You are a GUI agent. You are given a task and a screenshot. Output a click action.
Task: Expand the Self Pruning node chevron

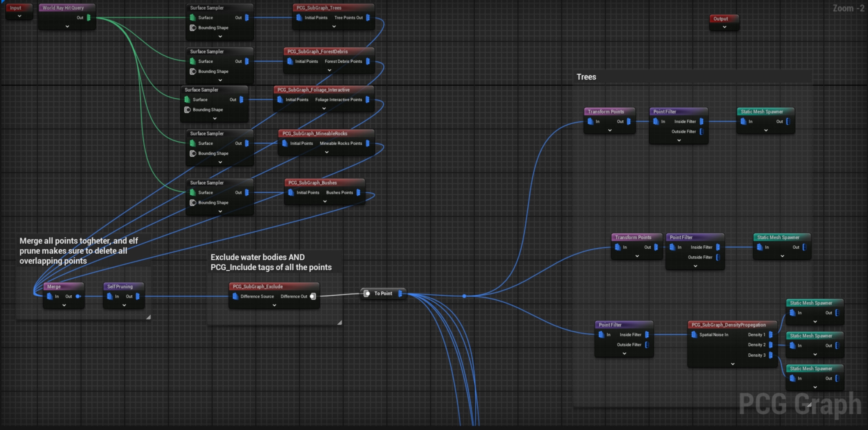pyautogui.click(x=124, y=305)
